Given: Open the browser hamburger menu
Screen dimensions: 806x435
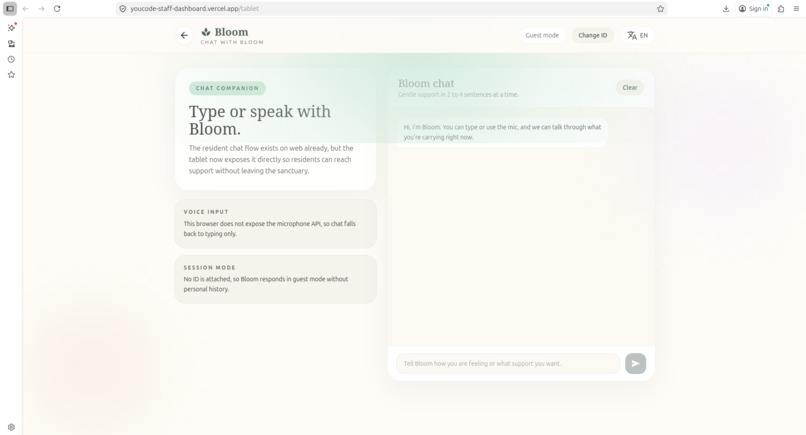Looking at the screenshot, I should [x=796, y=9].
